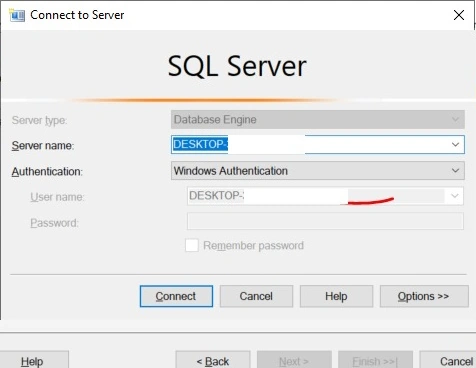Click the SQL Server heading text
The width and height of the screenshot is (476, 368).
(x=237, y=66)
